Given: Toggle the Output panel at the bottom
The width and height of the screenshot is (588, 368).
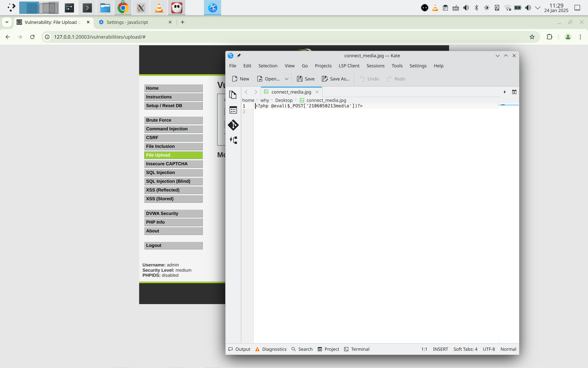Looking at the screenshot, I should (239, 349).
